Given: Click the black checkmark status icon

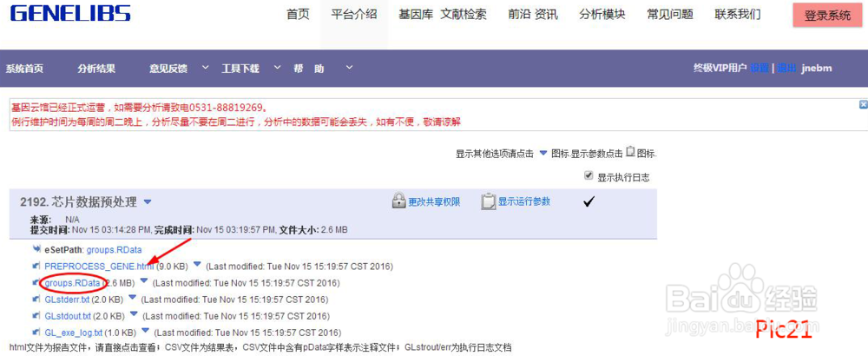Looking at the screenshot, I should (x=589, y=202).
